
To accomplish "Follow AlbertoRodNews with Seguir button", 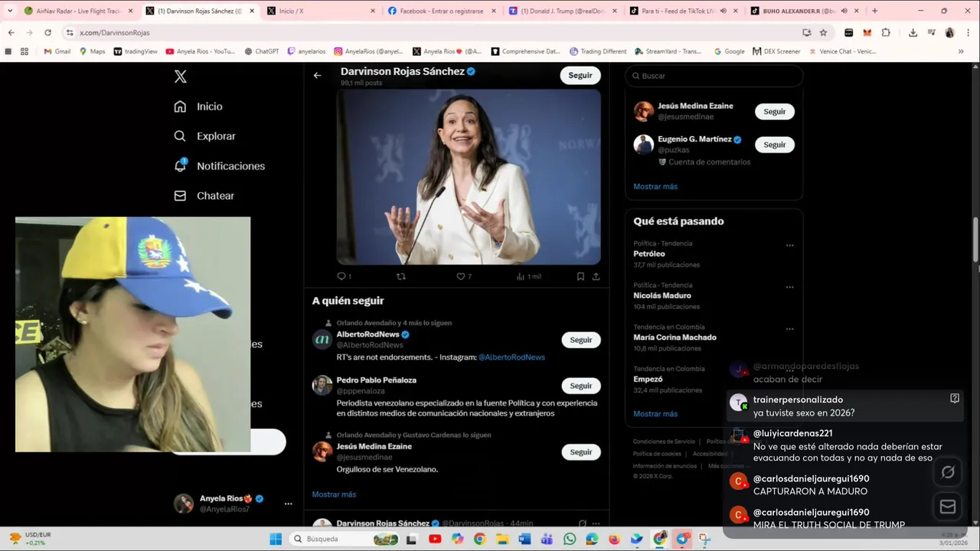I will 580,340.
